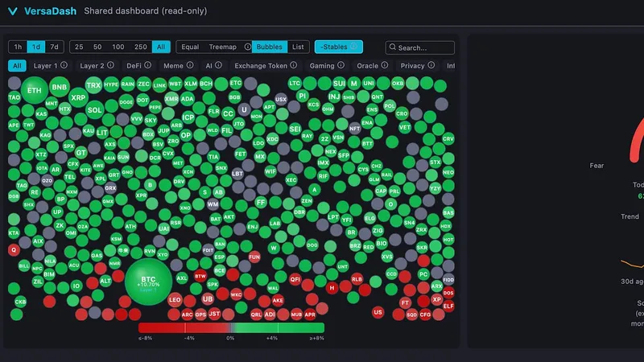Viewport: 644px width, 362px height.
Task: Open info icon inside -Stables button
Action: pyautogui.click(x=353, y=47)
